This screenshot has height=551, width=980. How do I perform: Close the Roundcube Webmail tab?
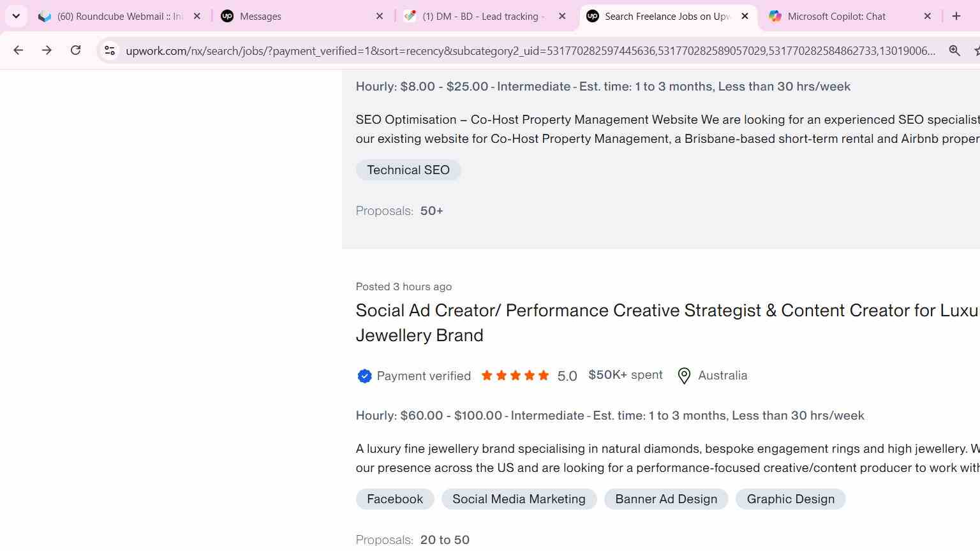click(x=197, y=16)
